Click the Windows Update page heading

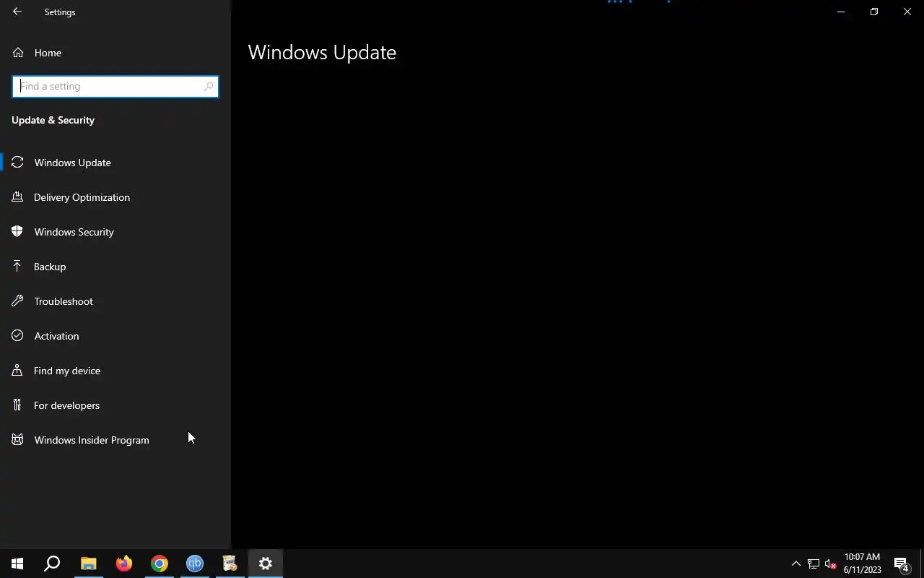pos(322,52)
